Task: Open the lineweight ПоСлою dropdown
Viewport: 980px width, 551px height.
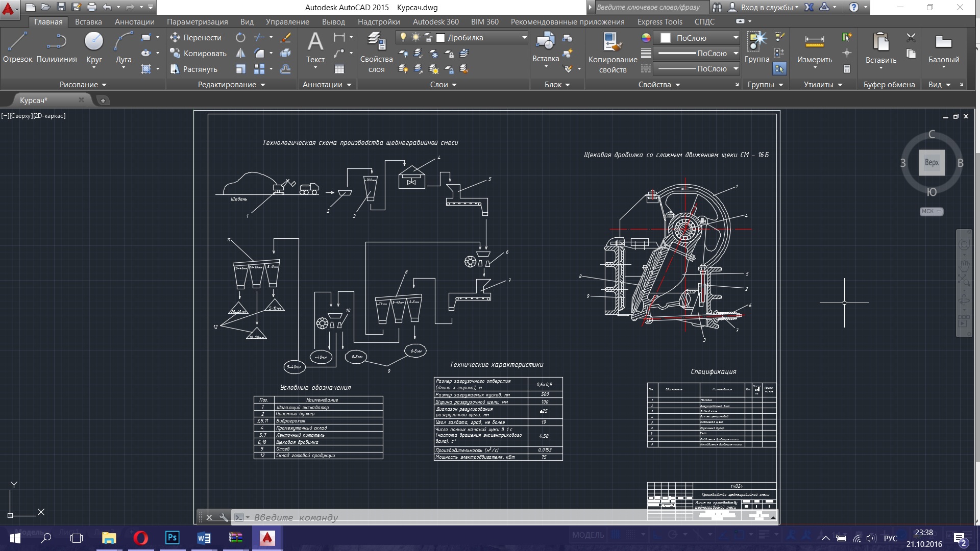Action: click(736, 53)
